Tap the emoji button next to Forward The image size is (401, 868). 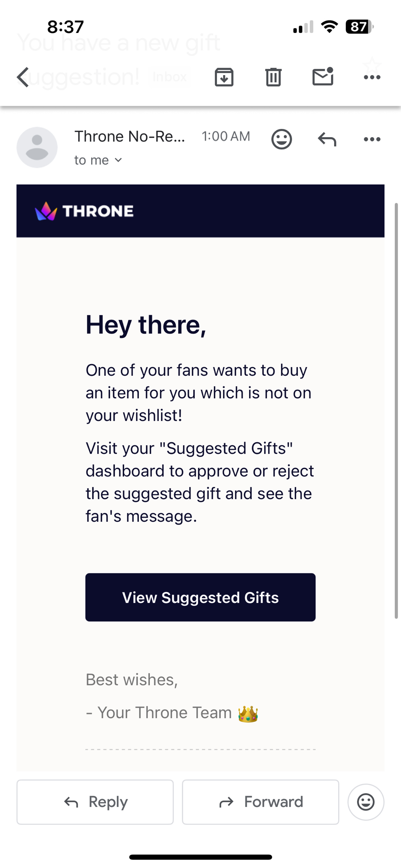click(365, 802)
